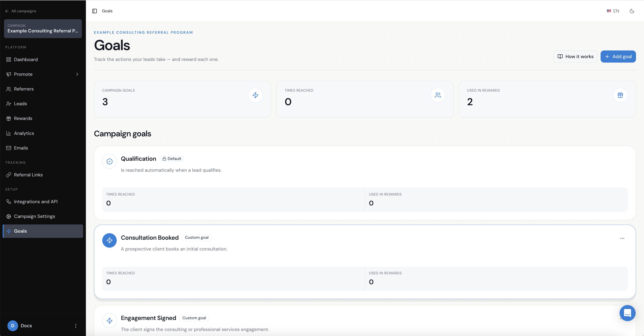Click the Engagement Signed goal title
The image size is (644, 336).
tap(149, 318)
